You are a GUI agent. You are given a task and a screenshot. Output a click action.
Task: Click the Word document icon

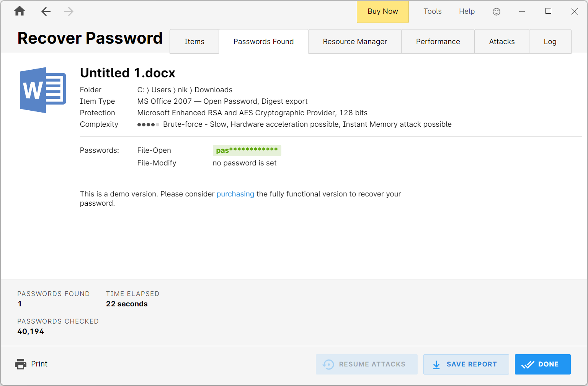pos(43,90)
